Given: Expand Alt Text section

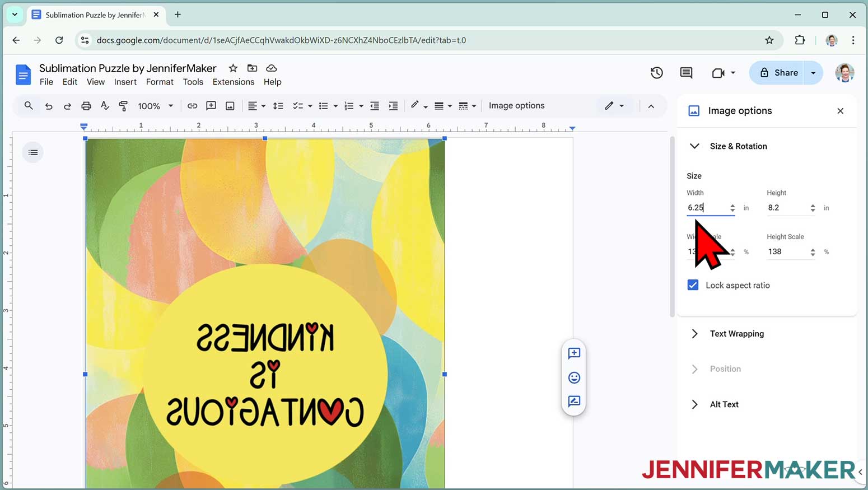Looking at the screenshot, I should pyautogui.click(x=694, y=404).
